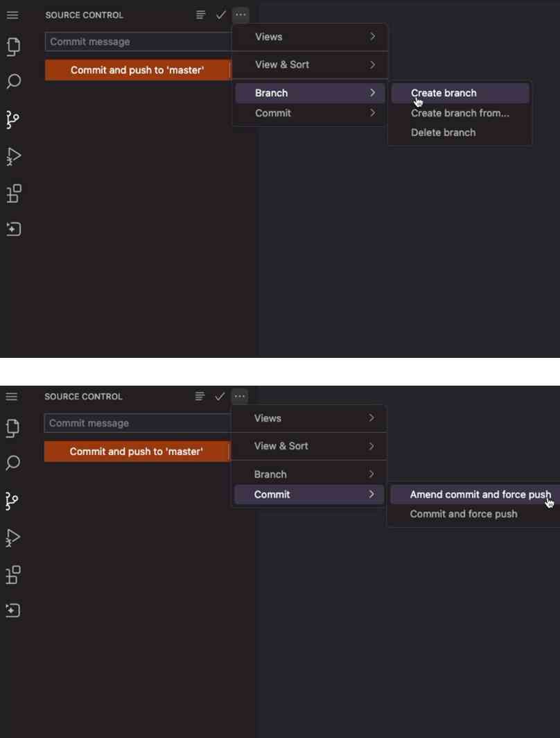Open the More Actions ellipsis menu

[x=240, y=15]
